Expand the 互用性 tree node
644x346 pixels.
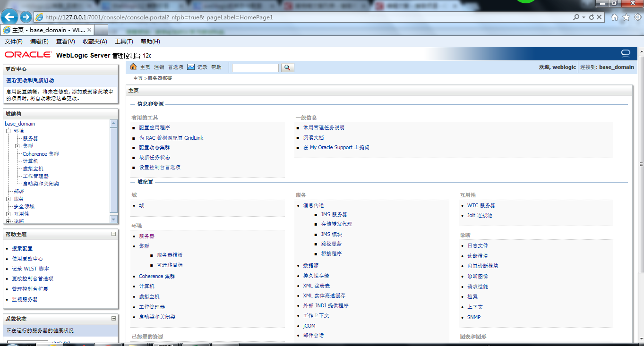tap(8, 214)
